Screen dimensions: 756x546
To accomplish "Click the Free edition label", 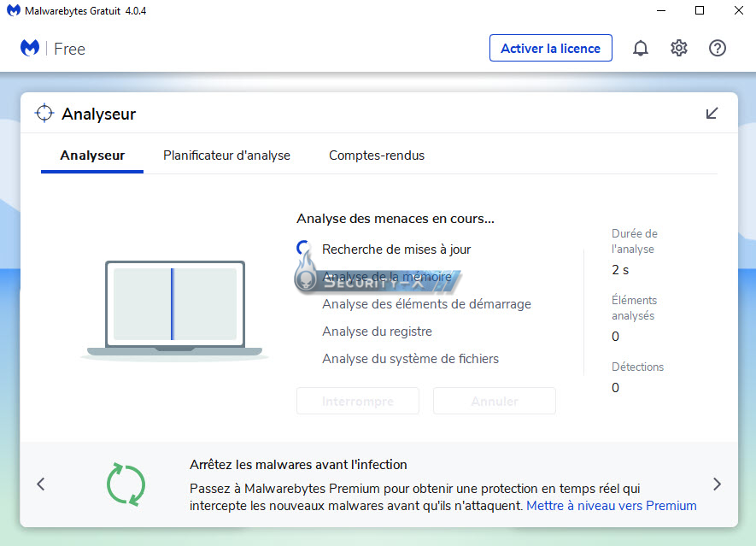I will pyautogui.click(x=69, y=49).
